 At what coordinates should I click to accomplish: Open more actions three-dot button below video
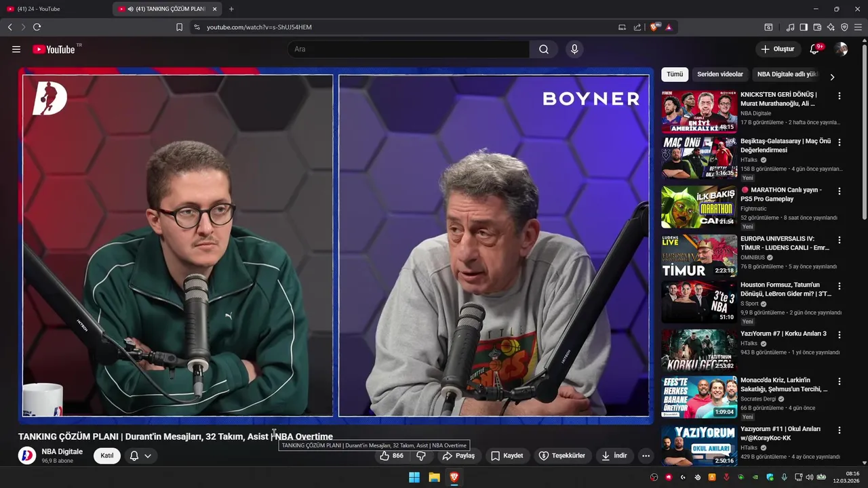646,455
